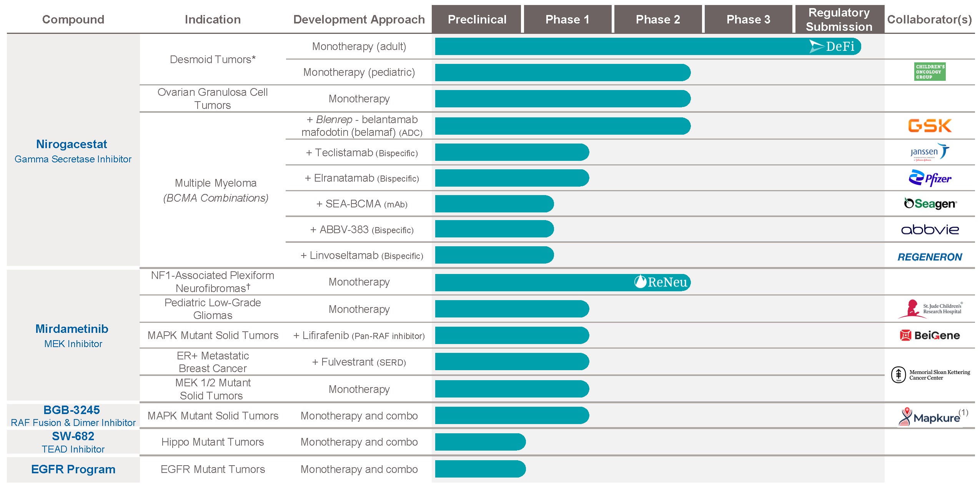Click the abbvie logo
Image resolution: width=980 pixels, height=486 pixels.
point(930,230)
